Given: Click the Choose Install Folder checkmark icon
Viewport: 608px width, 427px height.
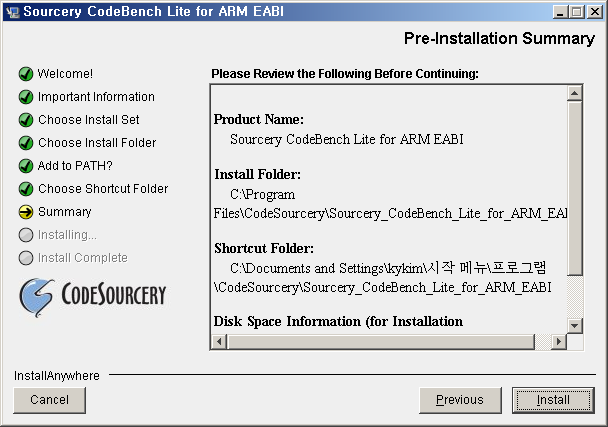Looking at the screenshot, I should pos(26,143).
